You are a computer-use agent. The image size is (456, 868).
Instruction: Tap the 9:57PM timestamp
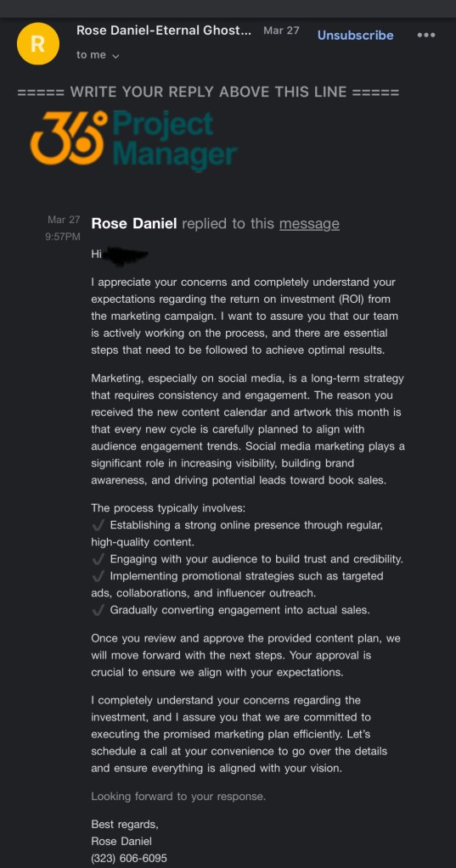[63, 237]
